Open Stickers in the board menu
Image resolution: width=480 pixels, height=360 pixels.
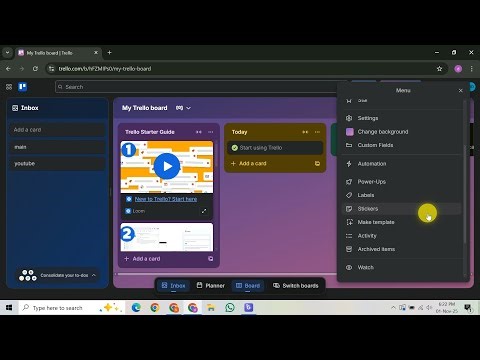tap(402, 209)
